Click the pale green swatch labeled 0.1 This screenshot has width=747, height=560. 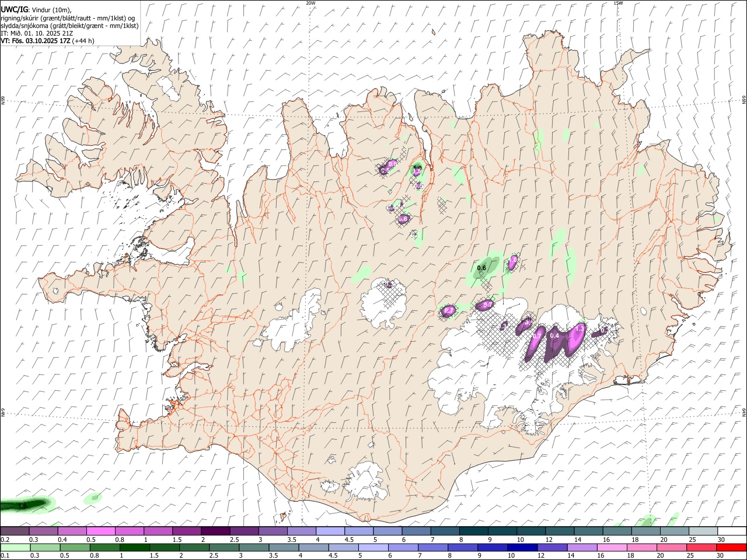[x=15, y=547]
